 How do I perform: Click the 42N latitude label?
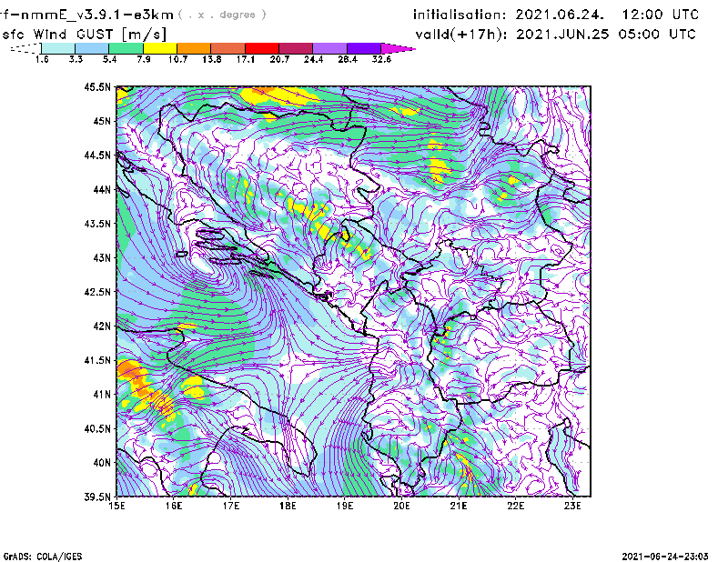tap(102, 326)
